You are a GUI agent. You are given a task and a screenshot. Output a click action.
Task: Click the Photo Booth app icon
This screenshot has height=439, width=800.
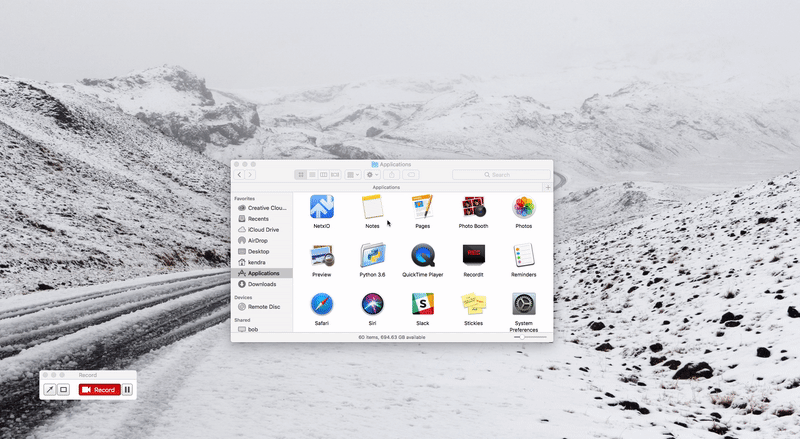click(473, 207)
